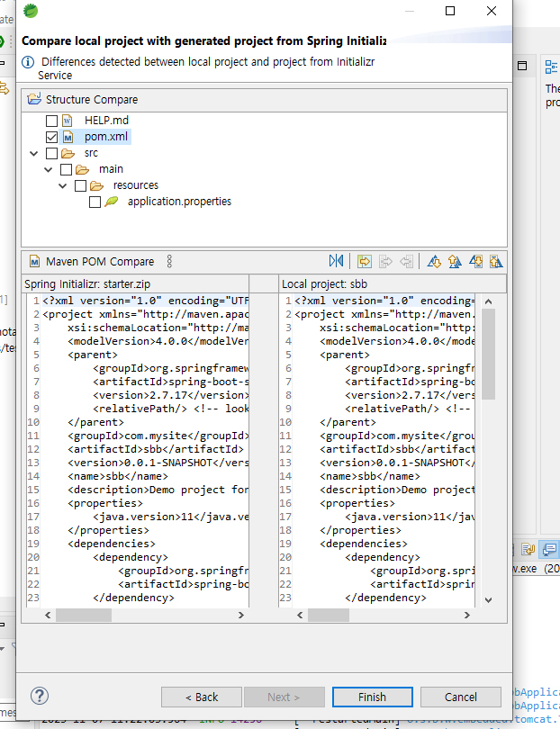The width and height of the screenshot is (560, 729).
Task: Click the vertical scrollbar thumb in Local project pane
Action: (x=488, y=354)
